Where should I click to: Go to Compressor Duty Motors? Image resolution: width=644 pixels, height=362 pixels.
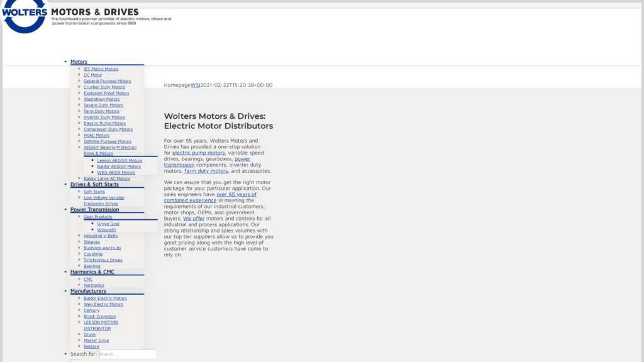108,129
